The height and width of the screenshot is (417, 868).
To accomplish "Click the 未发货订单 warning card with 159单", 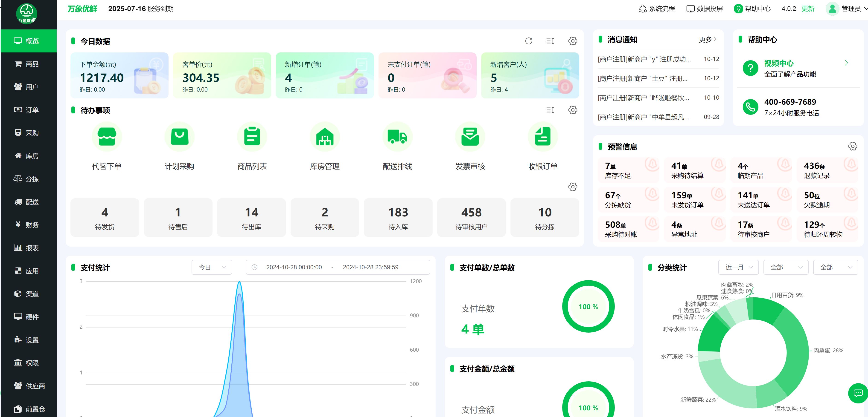I will (695, 200).
